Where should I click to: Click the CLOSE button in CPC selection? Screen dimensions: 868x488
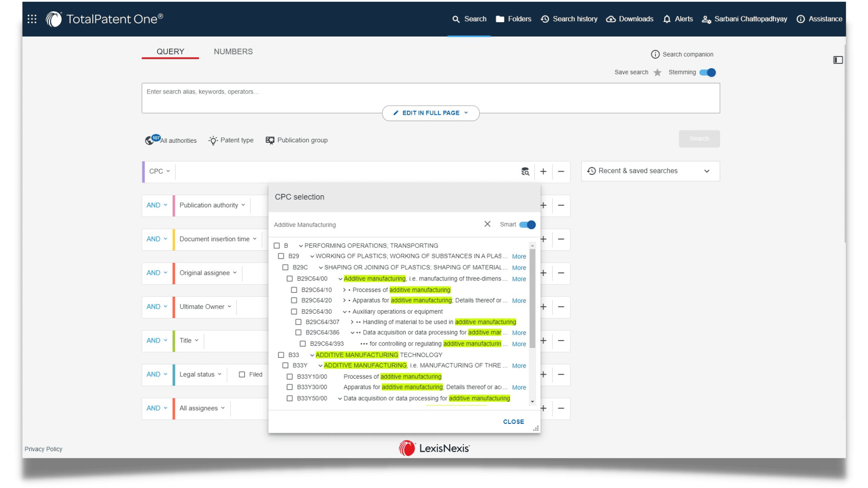(x=514, y=422)
